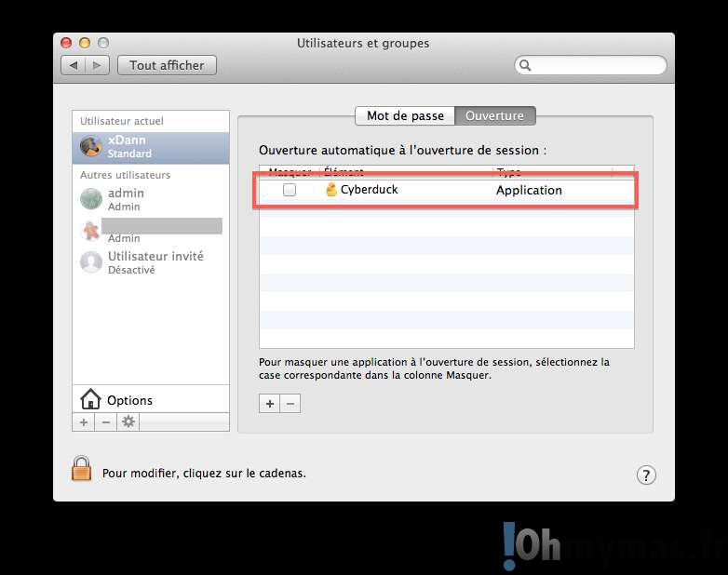Navigate forward with the right arrow button
The width and height of the screenshot is (728, 575).
(99, 65)
